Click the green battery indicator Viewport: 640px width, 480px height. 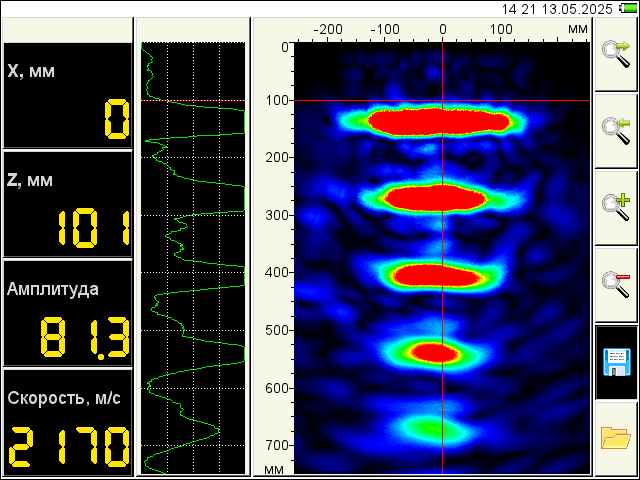pyautogui.click(x=627, y=8)
